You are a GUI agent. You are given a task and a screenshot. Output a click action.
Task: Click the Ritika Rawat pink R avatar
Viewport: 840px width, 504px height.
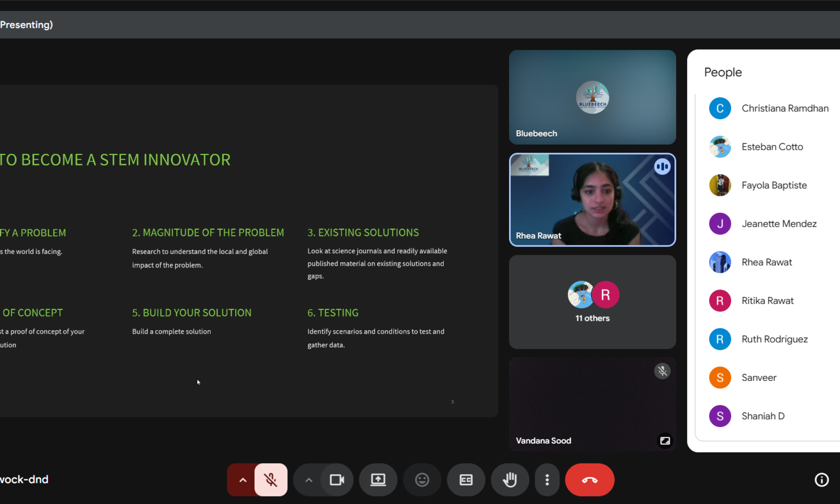point(720,301)
